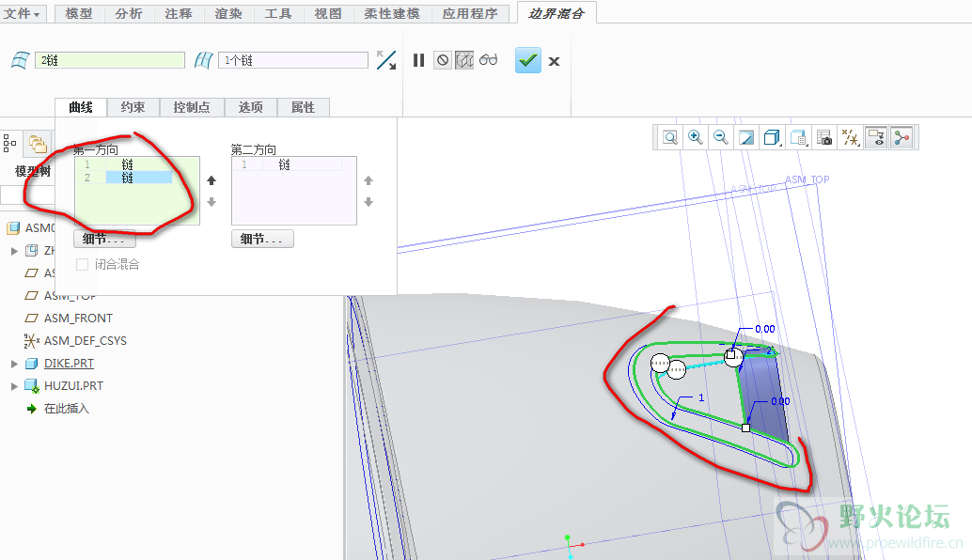
Task: Click the 2链 first direction field
Action: (x=110, y=60)
